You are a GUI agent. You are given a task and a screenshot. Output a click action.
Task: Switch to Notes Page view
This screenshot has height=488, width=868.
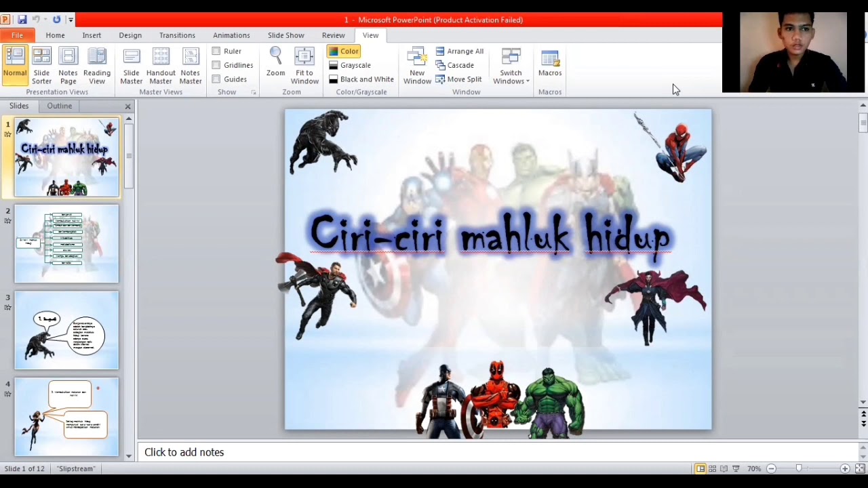click(68, 66)
